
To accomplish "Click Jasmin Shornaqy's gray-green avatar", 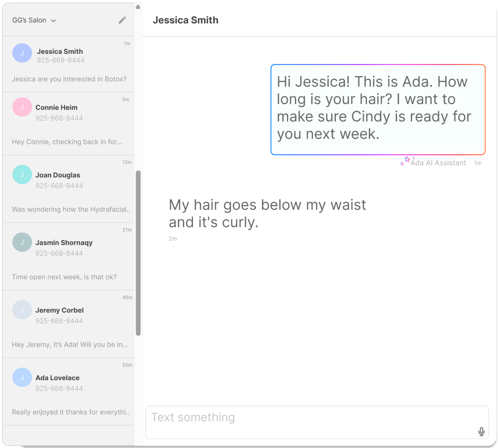I will coord(22,242).
